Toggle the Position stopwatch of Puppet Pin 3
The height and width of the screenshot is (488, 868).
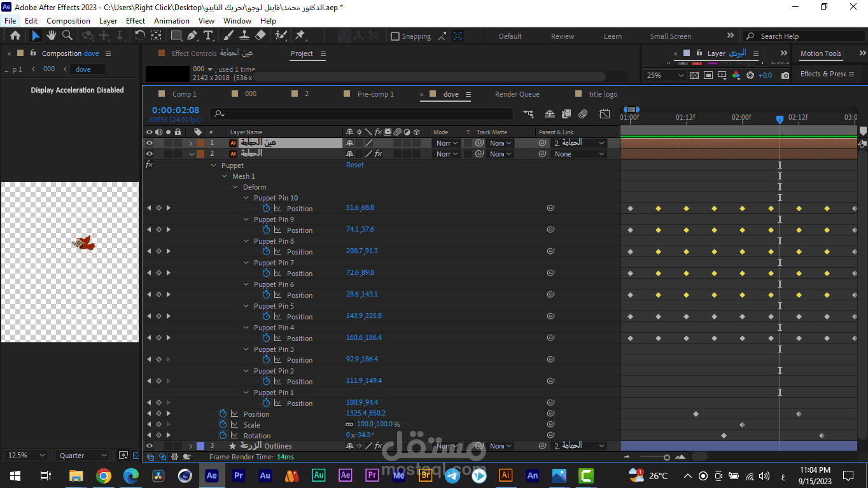tap(267, 359)
